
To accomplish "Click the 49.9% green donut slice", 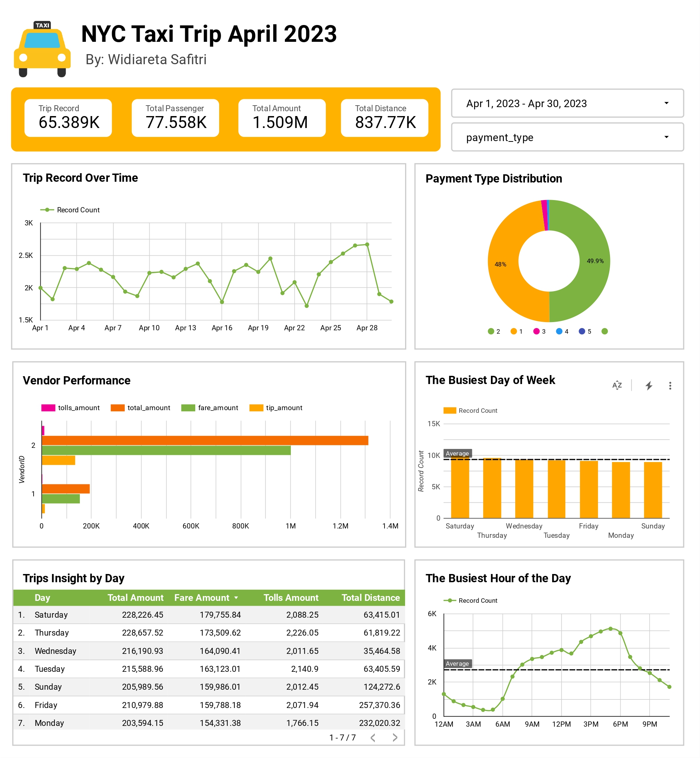I will click(x=595, y=261).
